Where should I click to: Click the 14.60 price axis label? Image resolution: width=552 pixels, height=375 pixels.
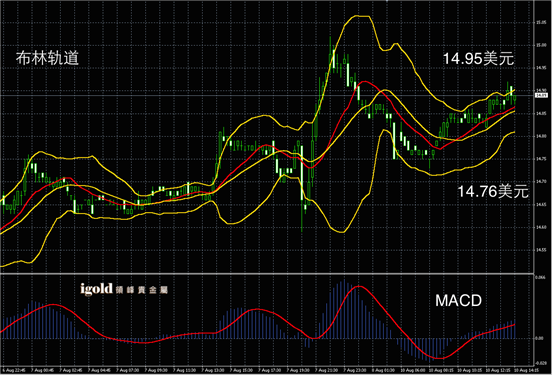point(541,227)
